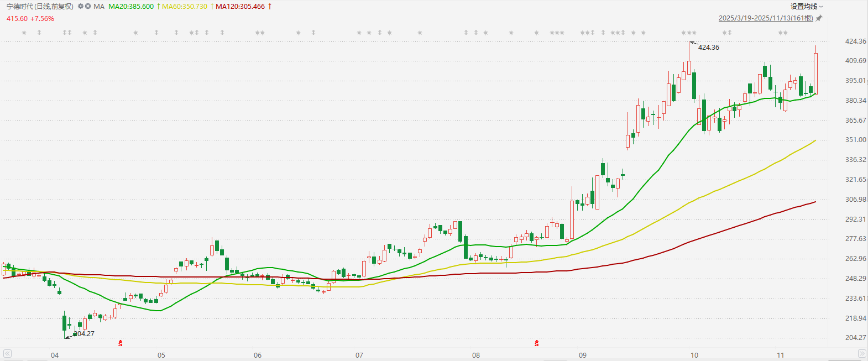Screen dimensions: 868x361
Task: Click the last large red candlestick in November
Action: pyautogui.click(x=816, y=74)
